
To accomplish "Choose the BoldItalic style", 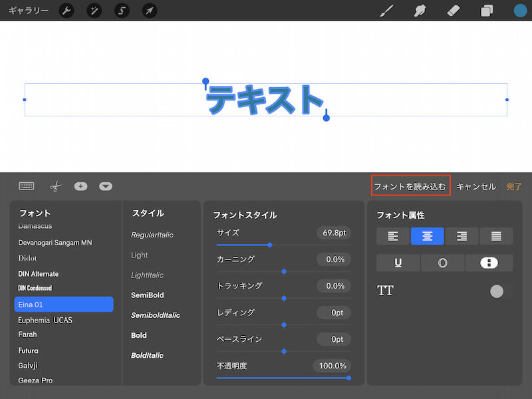I will 147,355.
